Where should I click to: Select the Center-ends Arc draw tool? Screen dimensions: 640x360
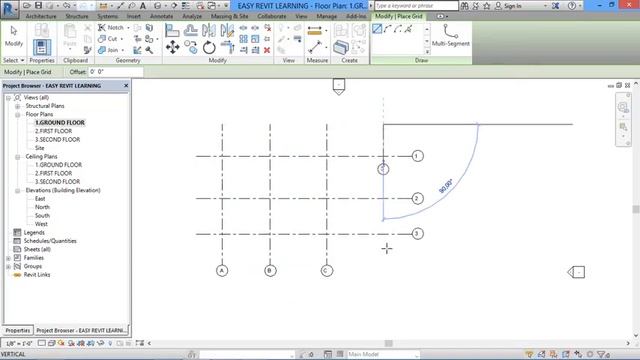point(398,29)
